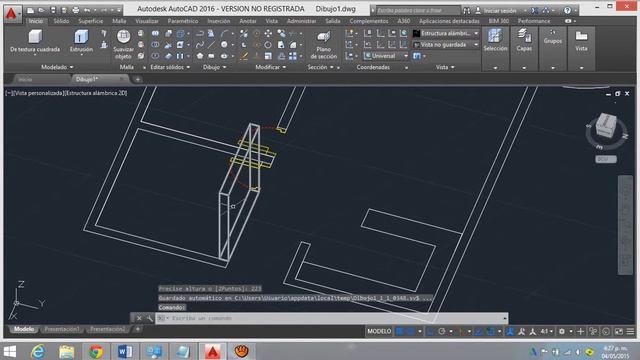Toggle MODELO space button in status bar
640x360 pixels.
click(379, 331)
